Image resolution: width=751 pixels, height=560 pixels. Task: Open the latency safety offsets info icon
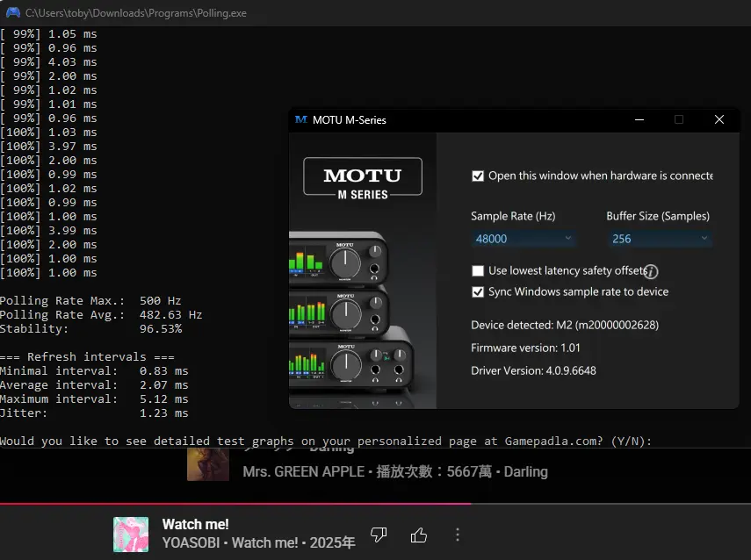pyautogui.click(x=651, y=271)
